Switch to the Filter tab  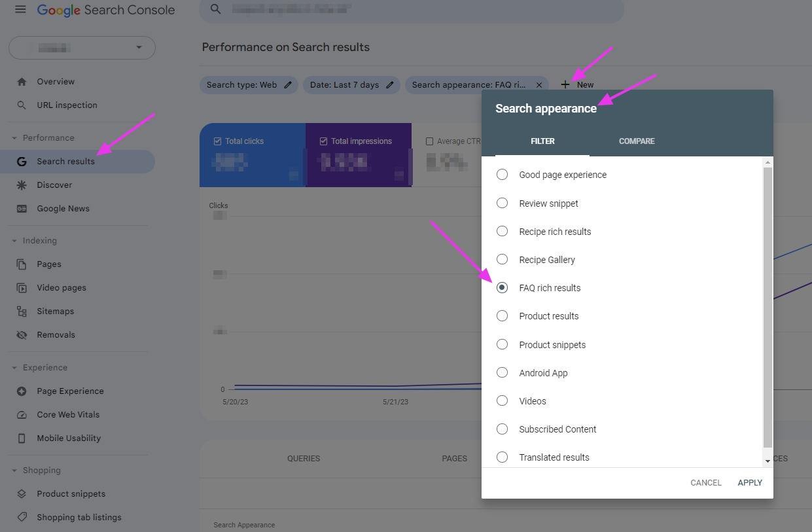coord(542,141)
